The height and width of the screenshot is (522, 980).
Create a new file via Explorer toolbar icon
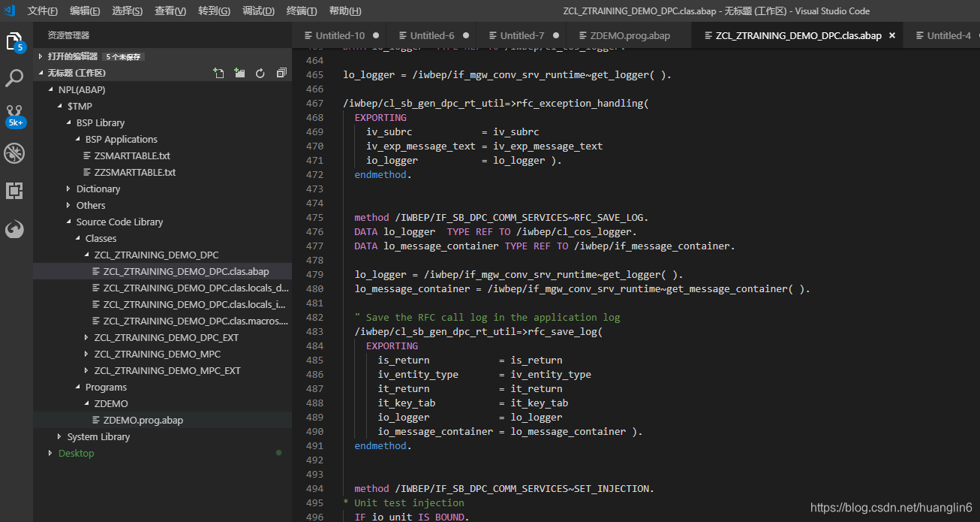pos(218,72)
